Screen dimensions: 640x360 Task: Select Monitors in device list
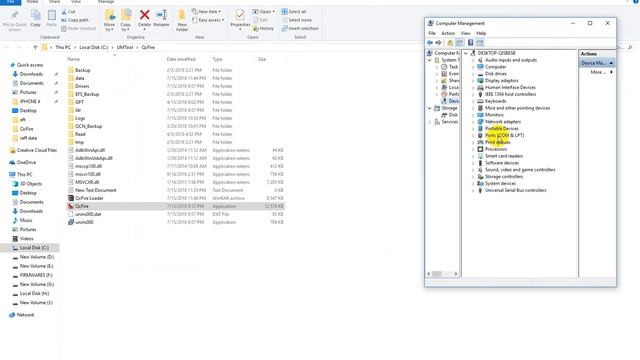[494, 115]
